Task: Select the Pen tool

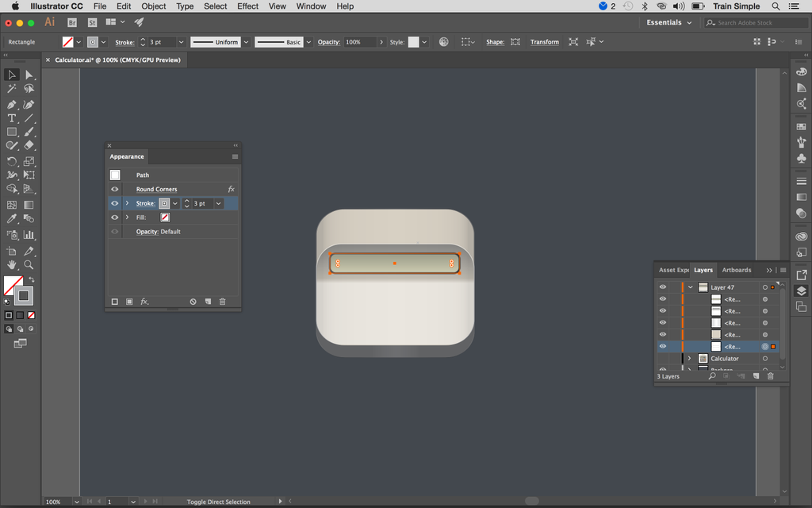Action: (11, 103)
